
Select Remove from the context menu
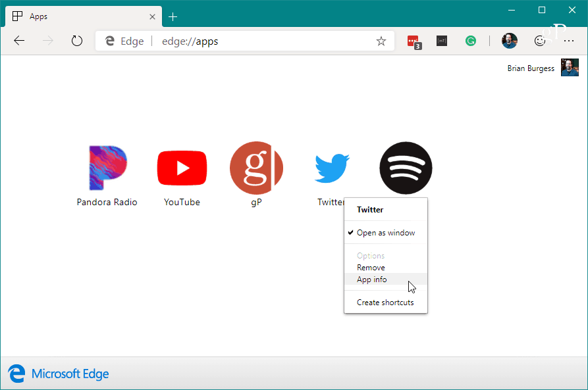(385, 268)
